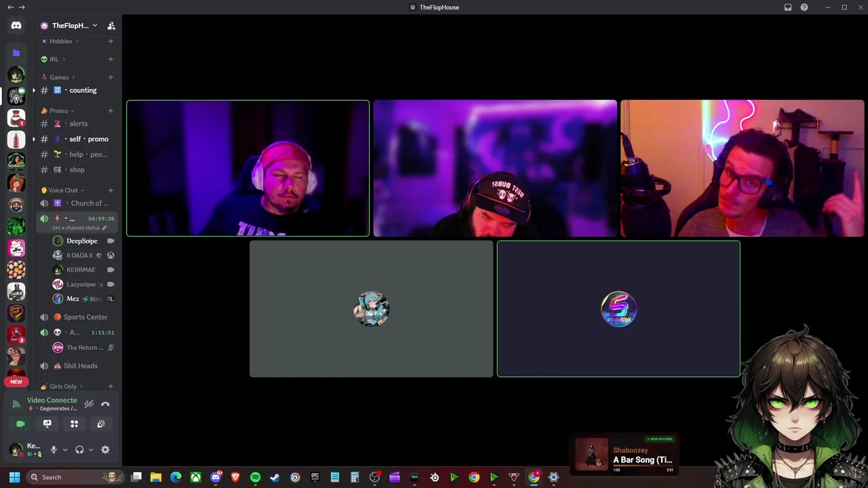Open the shop channel
The image size is (868, 488).
pyautogui.click(x=77, y=170)
